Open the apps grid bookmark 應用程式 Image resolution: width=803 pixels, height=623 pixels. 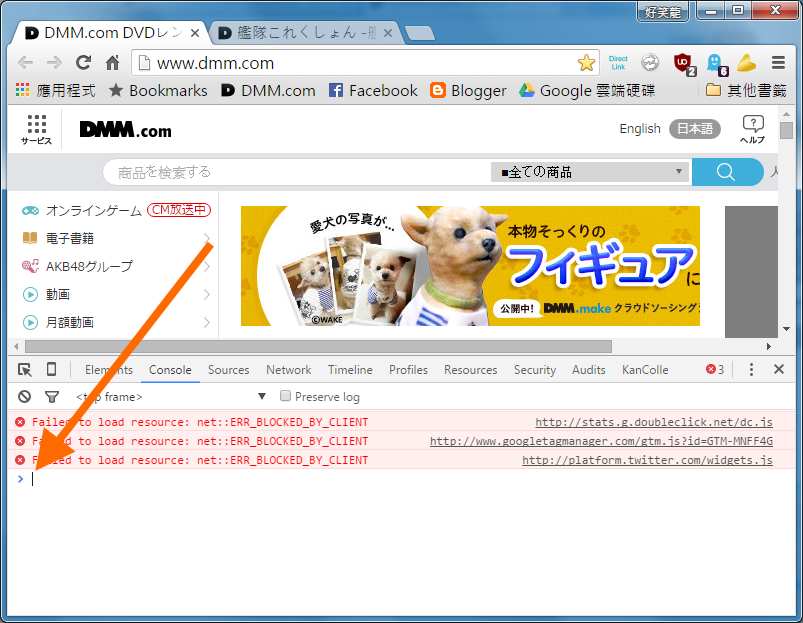pyautogui.click(x=55, y=91)
